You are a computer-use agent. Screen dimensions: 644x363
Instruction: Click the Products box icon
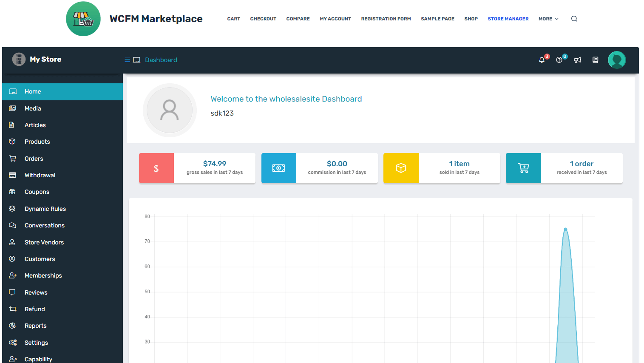pyautogui.click(x=12, y=142)
